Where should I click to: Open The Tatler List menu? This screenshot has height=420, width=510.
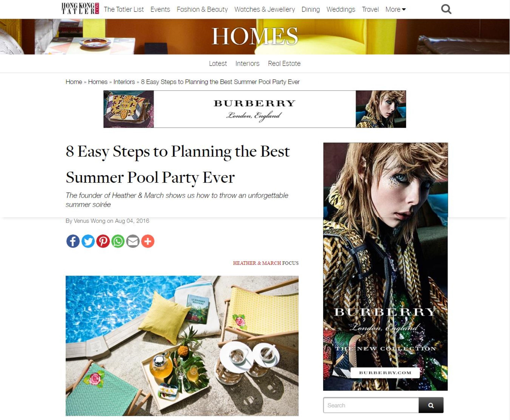point(124,9)
